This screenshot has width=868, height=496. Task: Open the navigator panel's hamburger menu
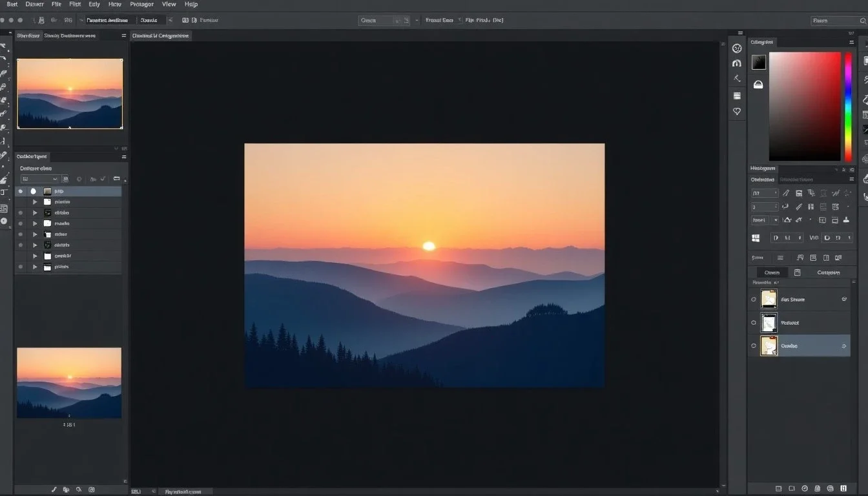[x=123, y=36]
